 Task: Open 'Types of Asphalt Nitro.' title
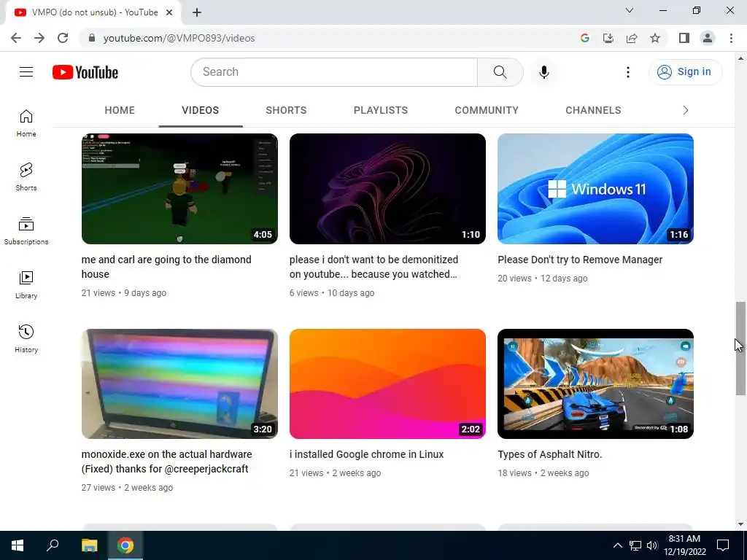coord(550,454)
